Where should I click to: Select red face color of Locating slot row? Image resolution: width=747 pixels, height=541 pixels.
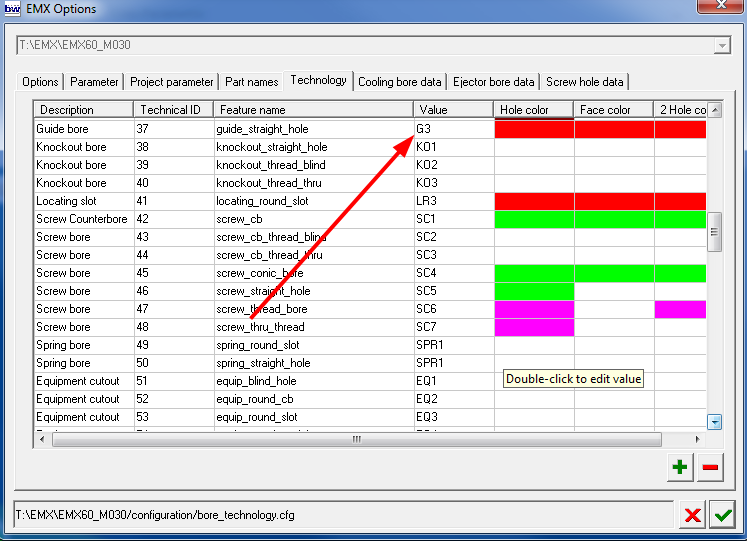(x=614, y=201)
